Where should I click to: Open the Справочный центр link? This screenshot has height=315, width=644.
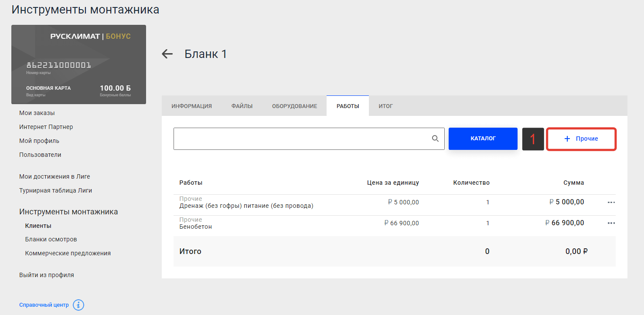tap(44, 305)
